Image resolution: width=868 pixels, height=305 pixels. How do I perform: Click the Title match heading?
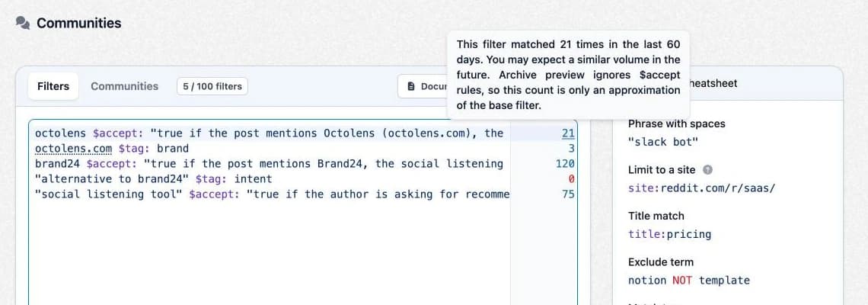pyautogui.click(x=656, y=216)
